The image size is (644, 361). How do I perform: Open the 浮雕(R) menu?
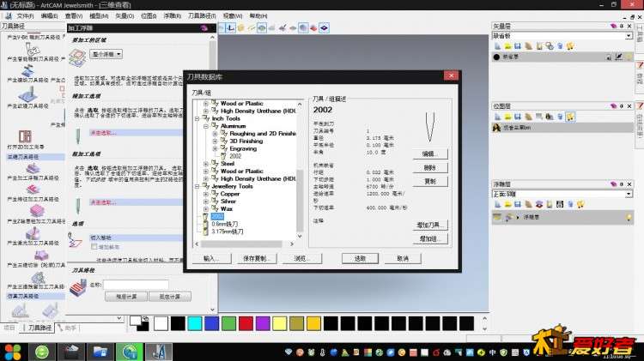(172, 16)
